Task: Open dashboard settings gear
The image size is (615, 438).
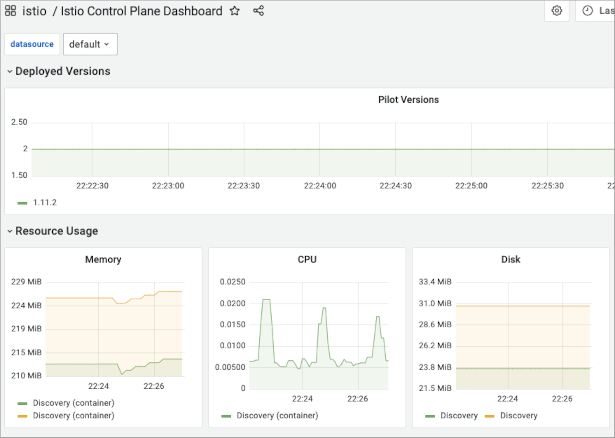Action: click(557, 11)
